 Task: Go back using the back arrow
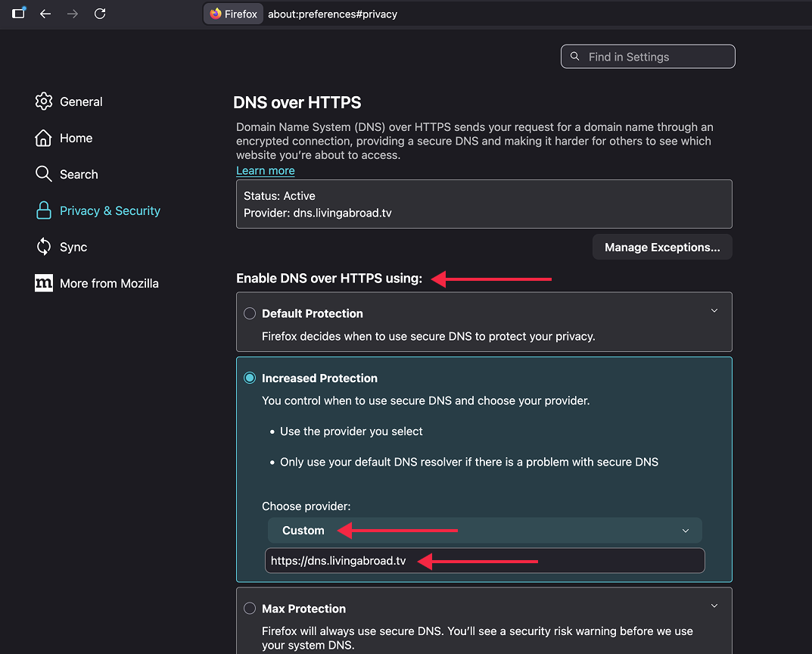tap(45, 14)
